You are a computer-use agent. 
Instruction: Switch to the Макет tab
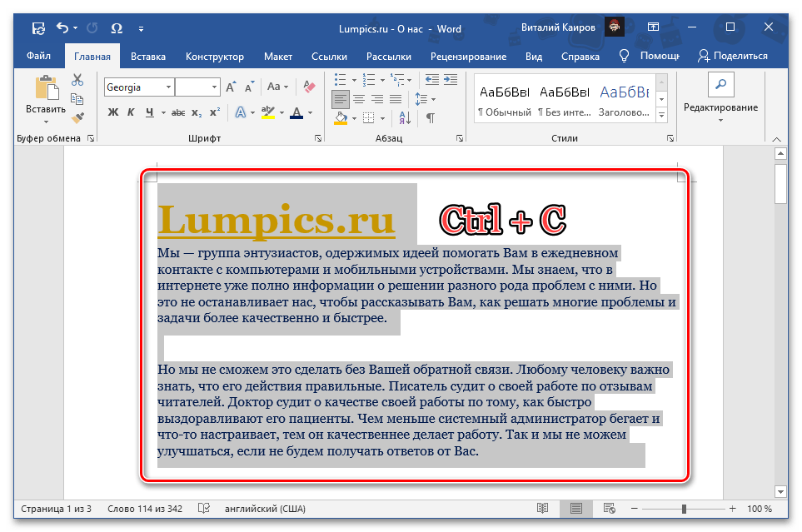[x=277, y=57]
